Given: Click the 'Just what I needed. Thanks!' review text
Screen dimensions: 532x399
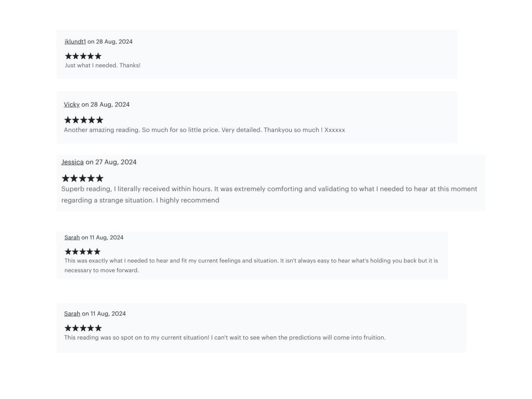Looking at the screenshot, I should click(x=102, y=66).
